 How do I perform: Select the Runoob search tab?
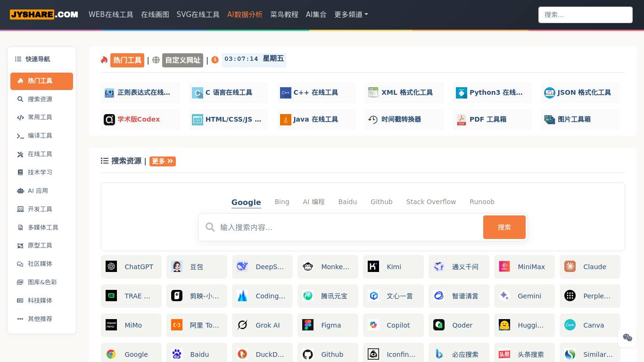(482, 202)
